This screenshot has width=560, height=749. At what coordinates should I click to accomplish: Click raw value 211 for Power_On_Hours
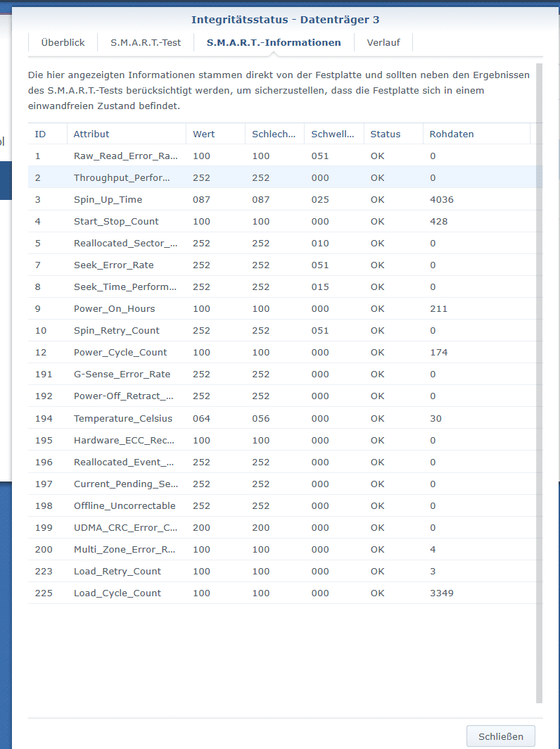click(439, 309)
